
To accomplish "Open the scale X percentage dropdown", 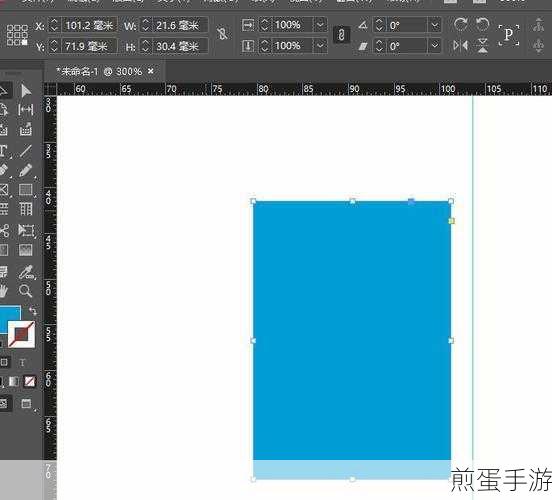I will click(320, 25).
